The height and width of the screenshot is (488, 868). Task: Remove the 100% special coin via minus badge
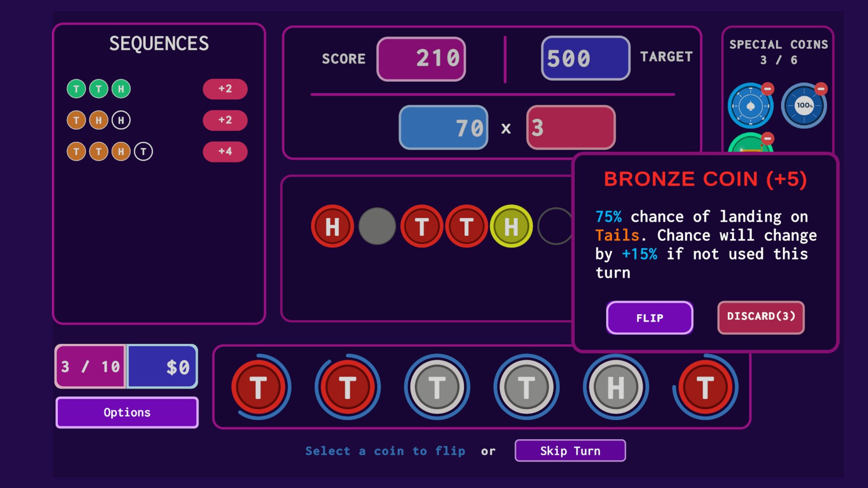click(821, 89)
